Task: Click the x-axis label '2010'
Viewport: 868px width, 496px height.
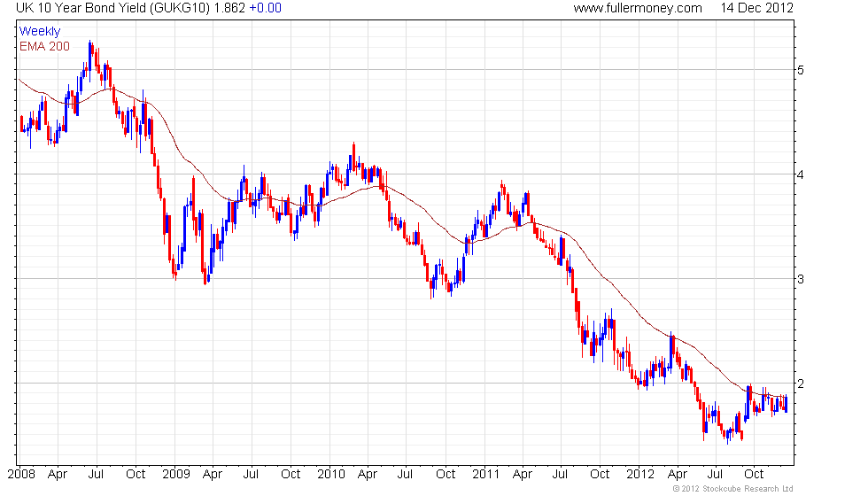Action: pyautogui.click(x=331, y=475)
